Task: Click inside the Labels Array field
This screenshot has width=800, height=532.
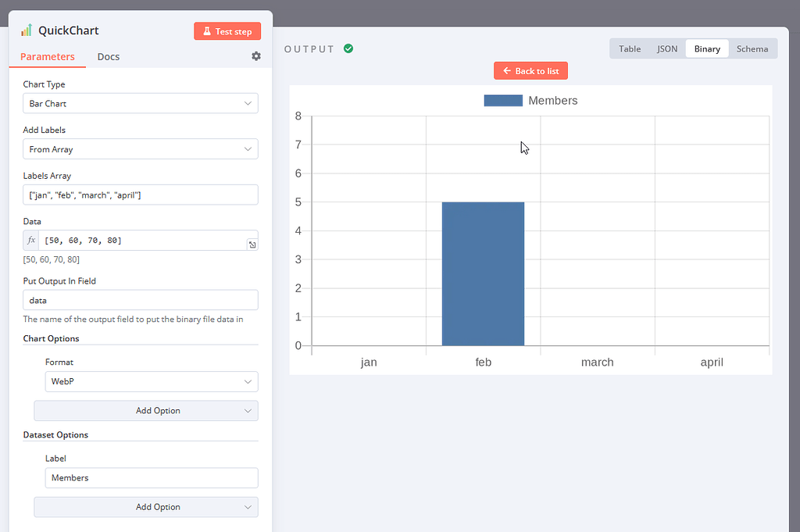Action: pyautogui.click(x=140, y=195)
